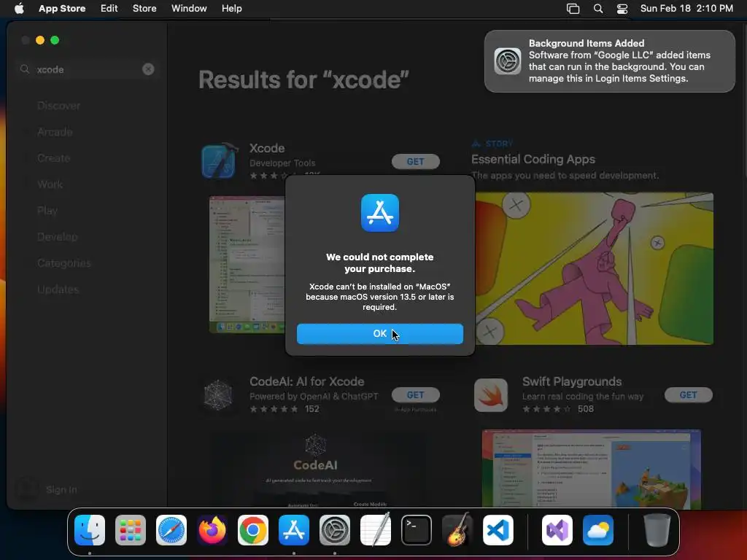Image resolution: width=747 pixels, height=560 pixels.
Task: Open Finder from the Dock
Action: coord(90,530)
